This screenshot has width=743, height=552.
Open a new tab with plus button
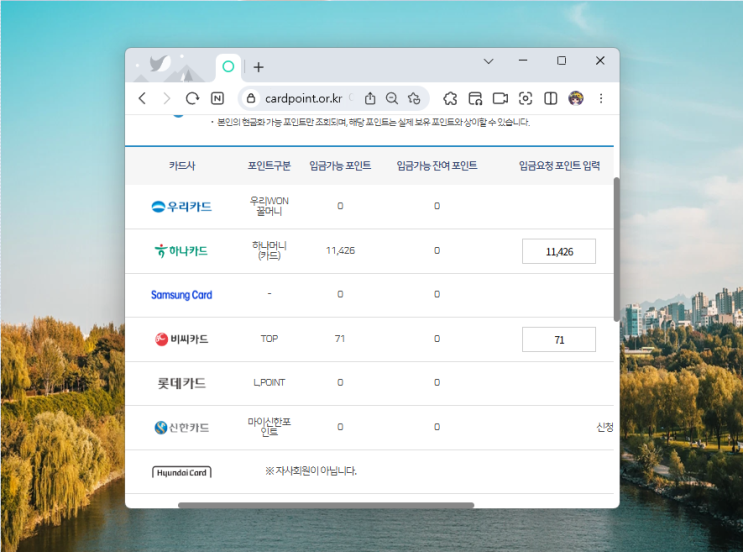258,67
